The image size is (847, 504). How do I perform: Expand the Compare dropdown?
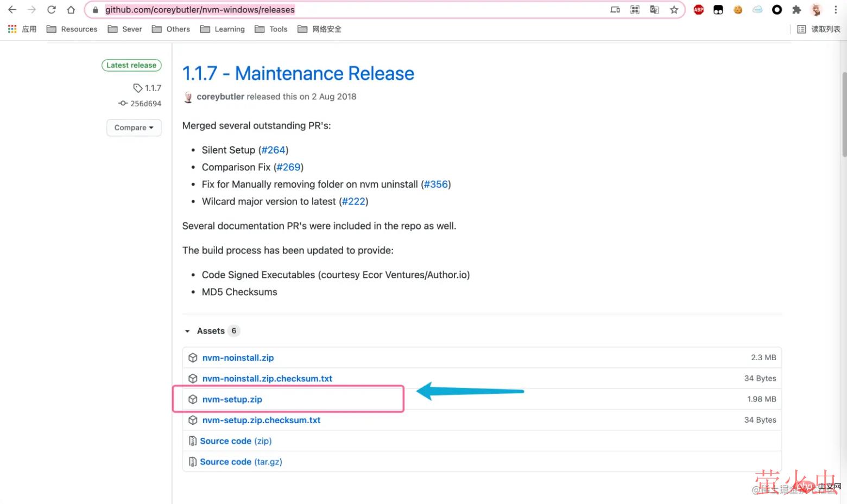[134, 127]
